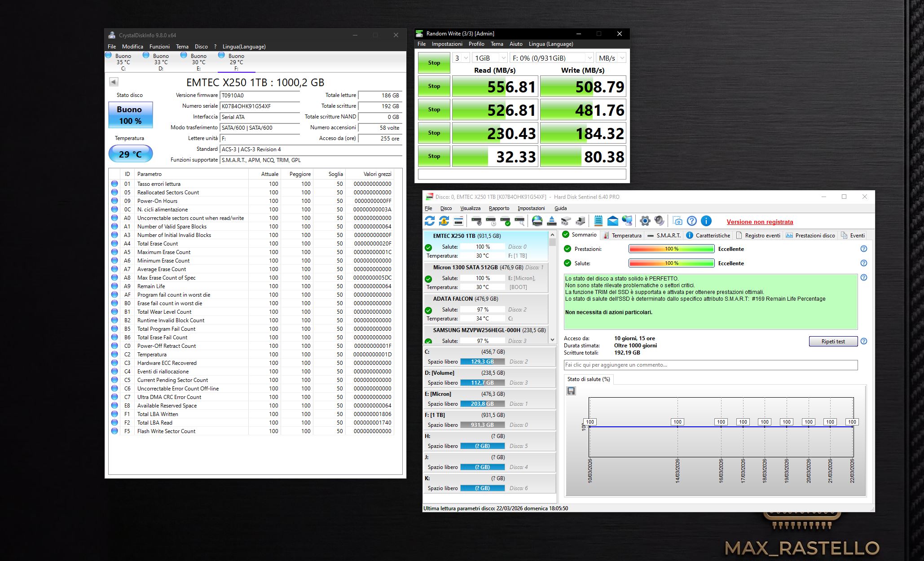Click the refresh icon in Hard Disk Sentinel toolbar
The image size is (924, 561).
point(430,221)
